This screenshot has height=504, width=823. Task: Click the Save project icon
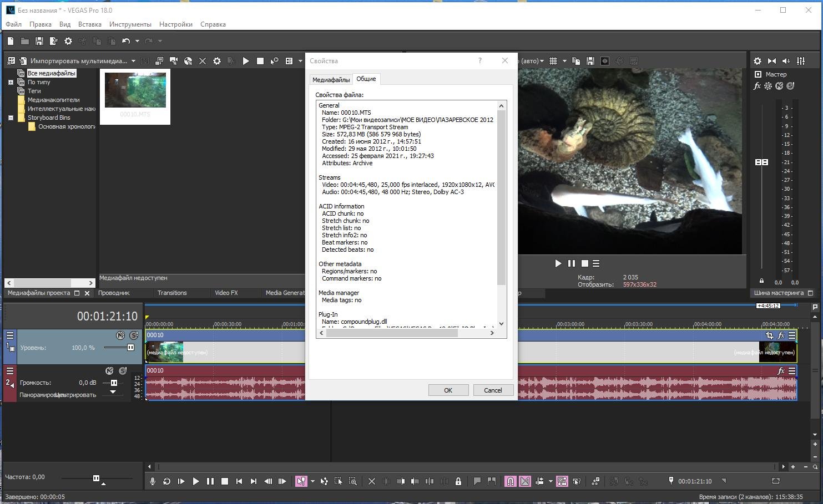pyautogui.click(x=39, y=41)
